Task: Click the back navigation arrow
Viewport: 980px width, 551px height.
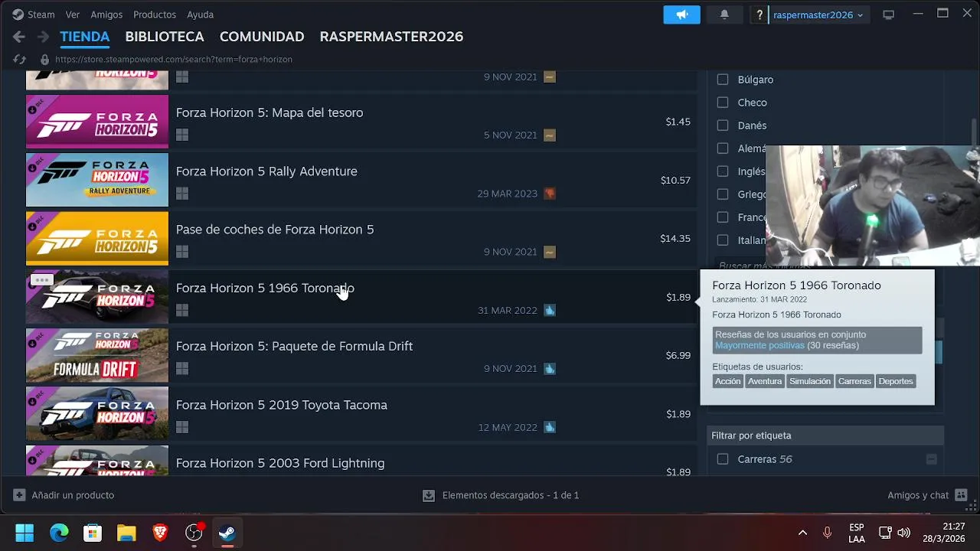Action: pyautogui.click(x=19, y=37)
